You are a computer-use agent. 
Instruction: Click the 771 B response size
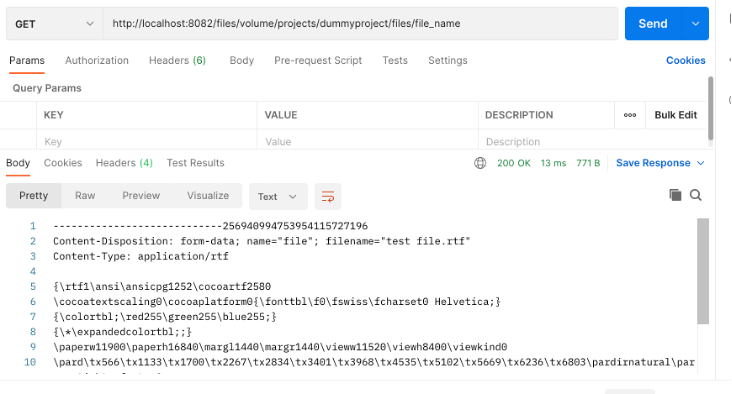588,163
